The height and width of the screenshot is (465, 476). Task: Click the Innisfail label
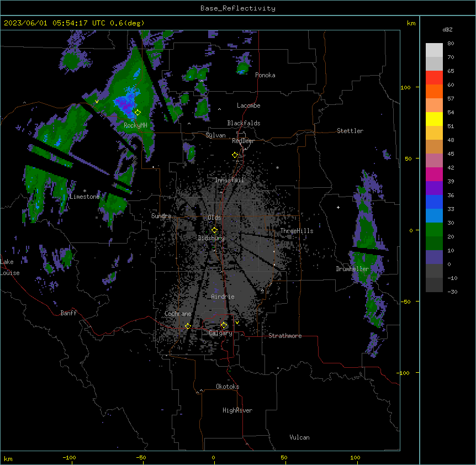[x=229, y=180]
